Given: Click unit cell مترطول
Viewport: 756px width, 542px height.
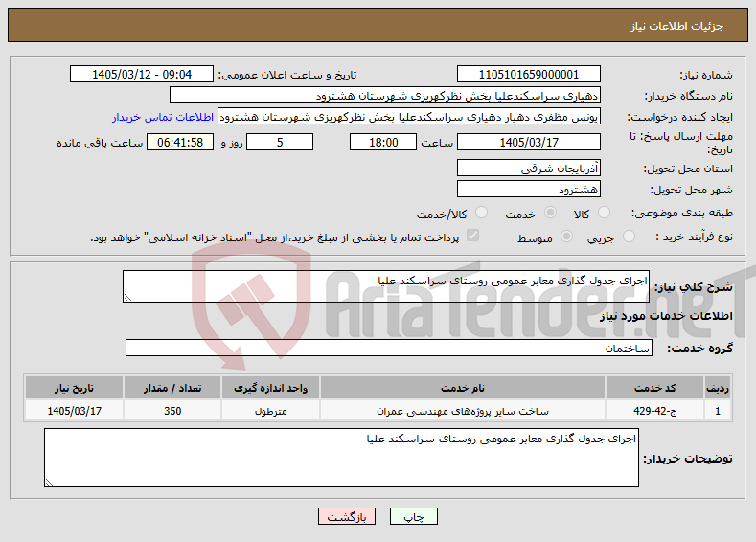Looking at the screenshot, I should (270, 411).
